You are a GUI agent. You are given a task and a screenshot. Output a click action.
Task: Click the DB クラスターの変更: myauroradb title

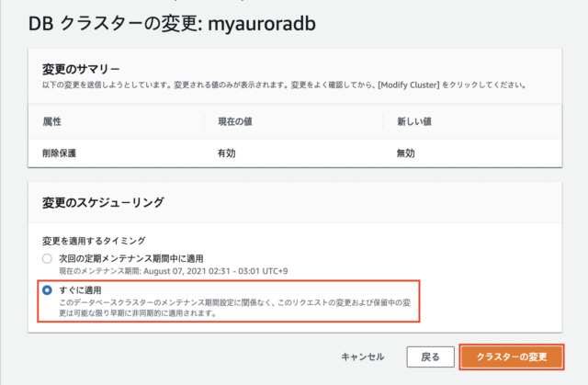(172, 24)
